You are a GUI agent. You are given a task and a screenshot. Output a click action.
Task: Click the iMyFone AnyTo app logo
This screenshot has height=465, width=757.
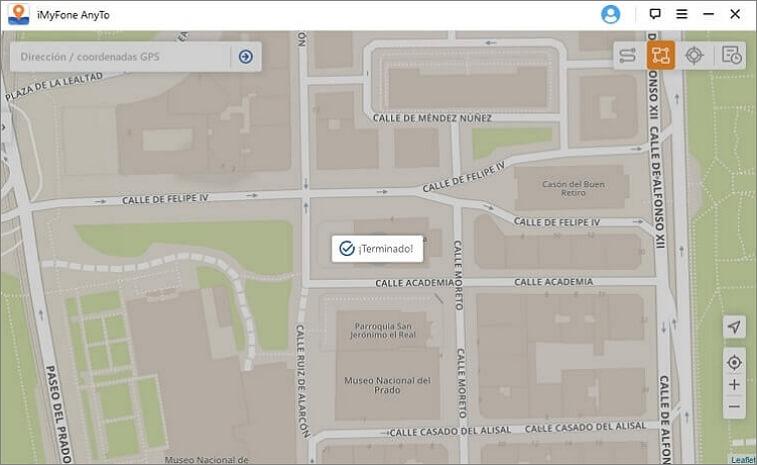(18, 14)
